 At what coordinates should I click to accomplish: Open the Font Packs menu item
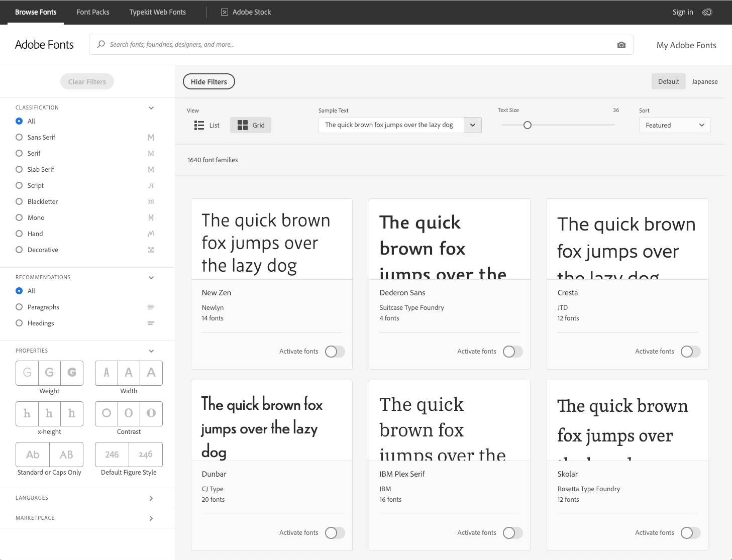pyautogui.click(x=92, y=12)
